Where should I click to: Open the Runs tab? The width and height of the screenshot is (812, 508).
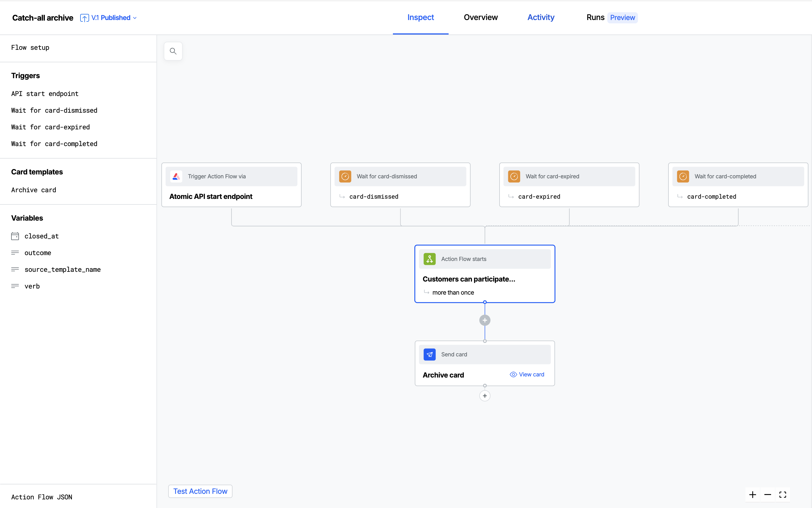[x=595, y=18]
